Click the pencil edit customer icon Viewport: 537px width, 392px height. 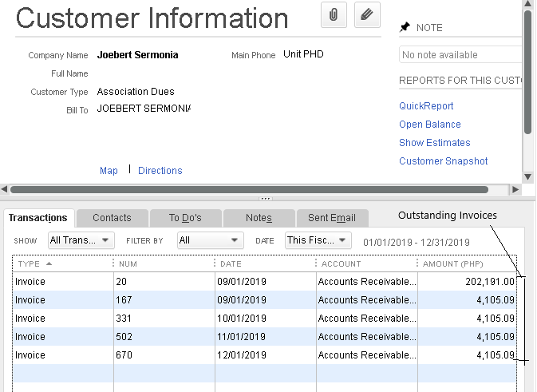coord(367,14)
